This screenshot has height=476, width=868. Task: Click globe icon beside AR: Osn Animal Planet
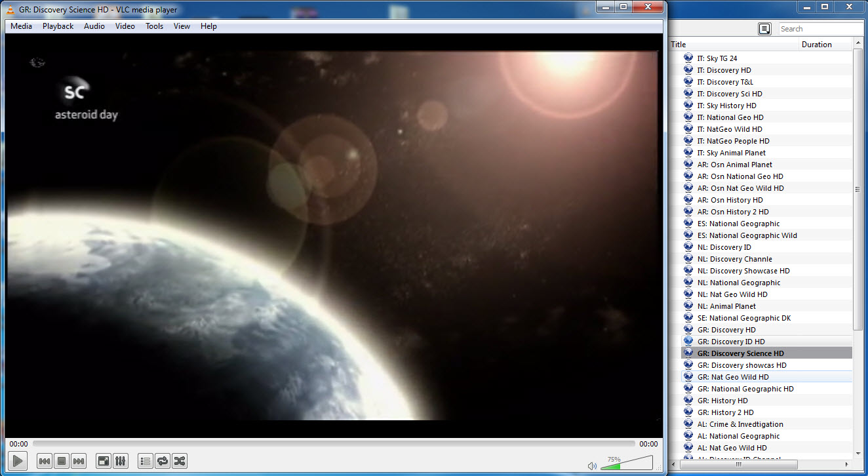click(688, 165)
